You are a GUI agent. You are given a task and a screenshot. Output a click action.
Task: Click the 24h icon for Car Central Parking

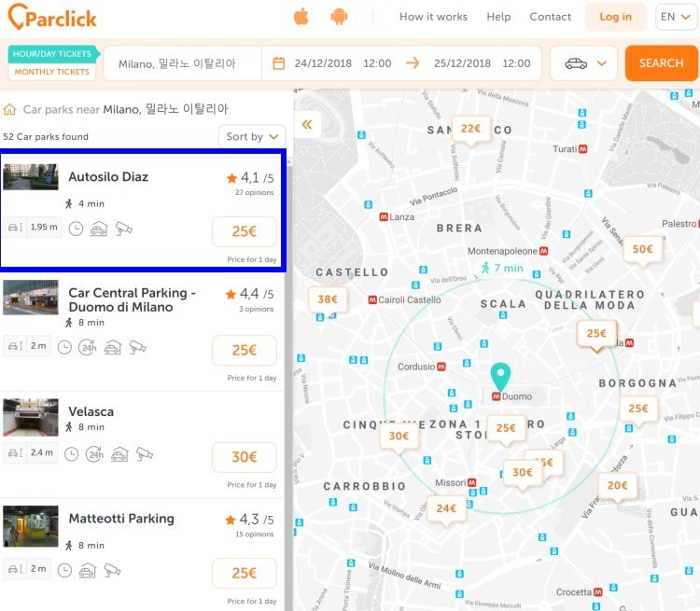88,347
